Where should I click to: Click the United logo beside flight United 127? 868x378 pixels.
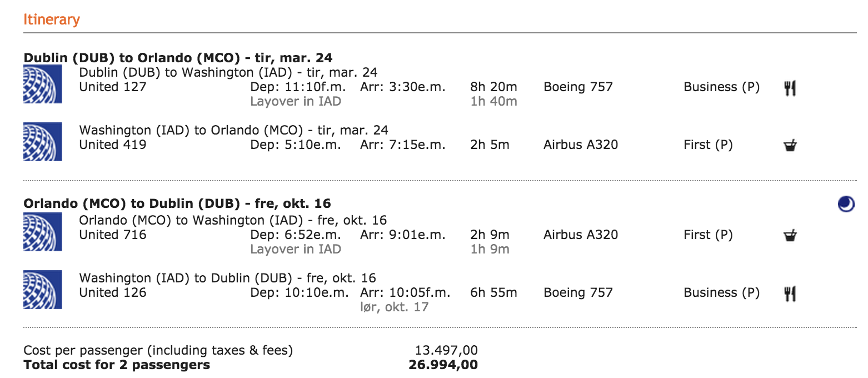(x=43, y=84)
